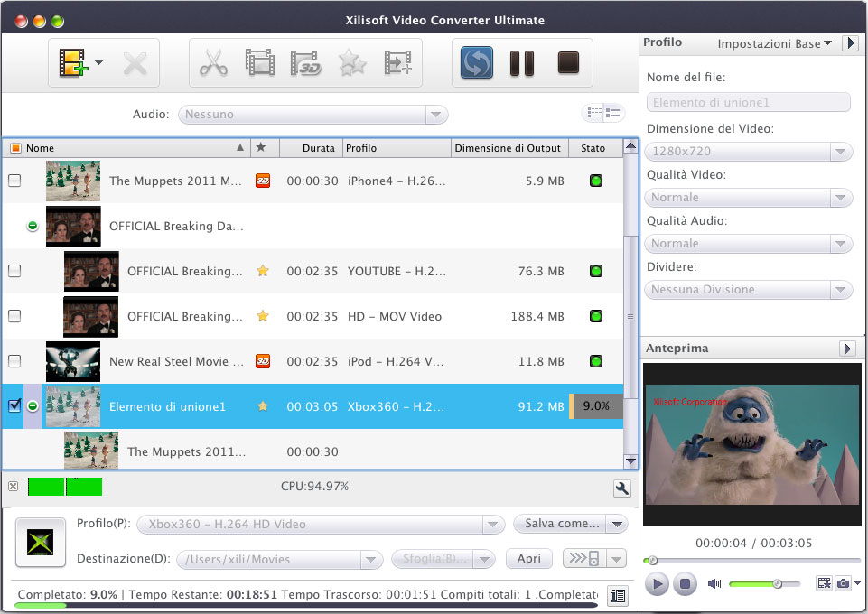Screen dimensions: 868x614
Task: Click the 3D badge on Real Steel row
Action: click(x=263, y=361)
